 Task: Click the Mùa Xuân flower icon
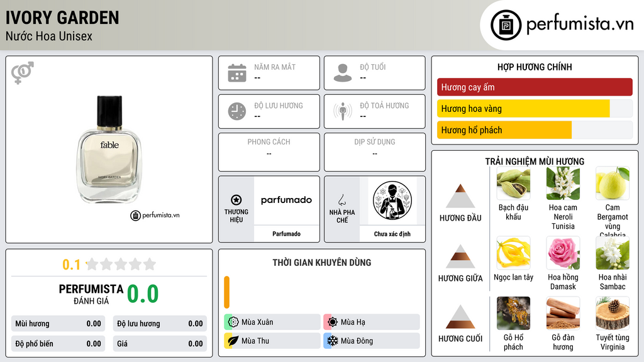coord(233,322)
